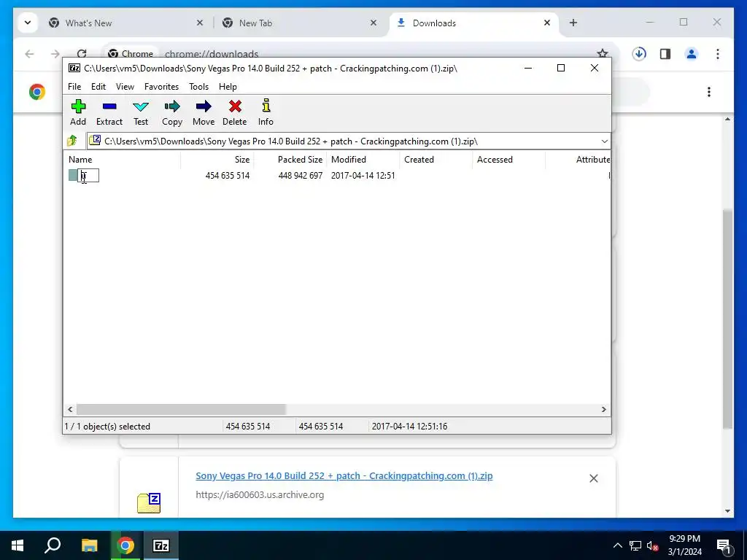Click taskbar search magnifier
The height and width of the screenshot is (560, 747).
click(53, 545)
